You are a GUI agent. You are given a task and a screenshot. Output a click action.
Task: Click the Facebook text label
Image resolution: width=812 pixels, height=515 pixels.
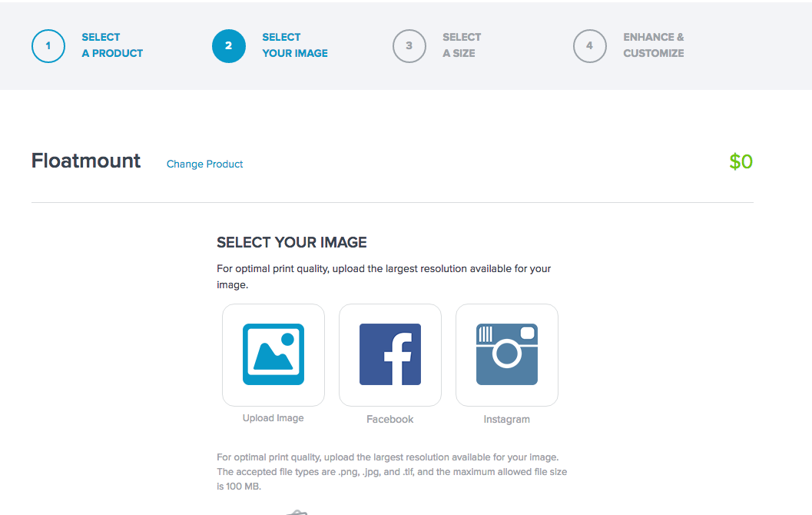(390, 419)
